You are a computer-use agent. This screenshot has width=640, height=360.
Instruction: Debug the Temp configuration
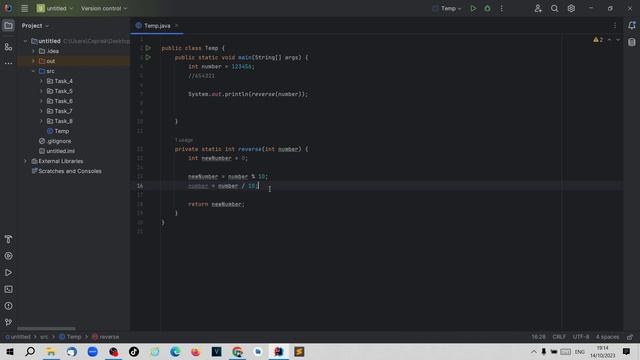pyautogui.click(x=487, y=8)
